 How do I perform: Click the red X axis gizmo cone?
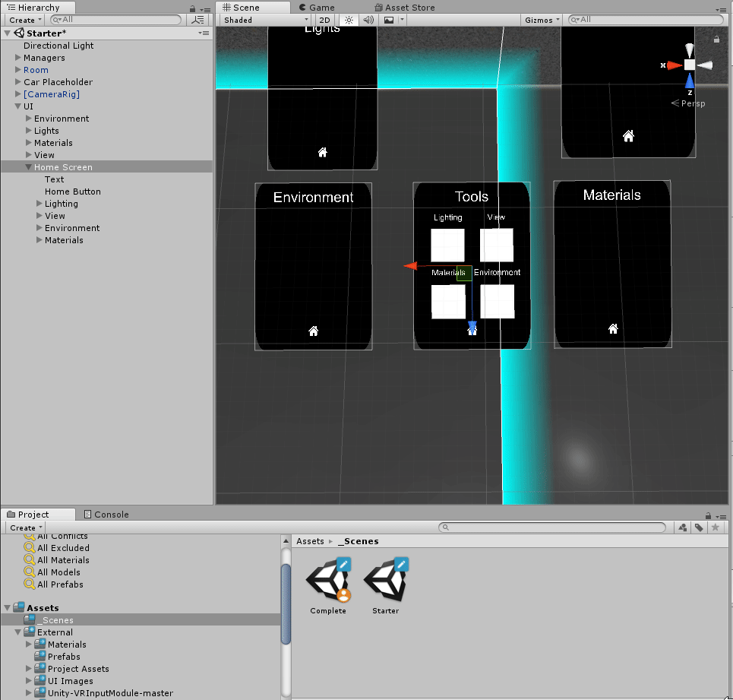coord(674,65)
